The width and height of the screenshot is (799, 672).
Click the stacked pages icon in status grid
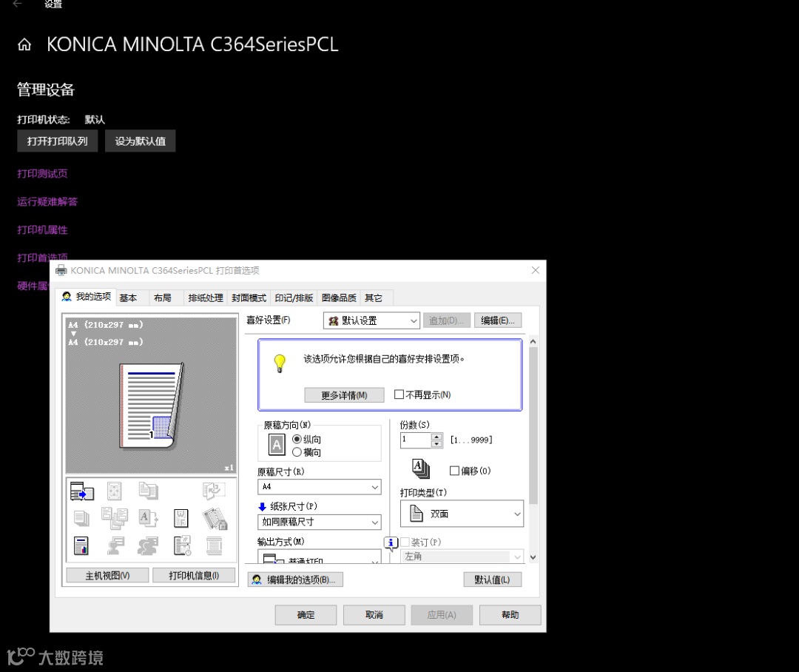81,518
